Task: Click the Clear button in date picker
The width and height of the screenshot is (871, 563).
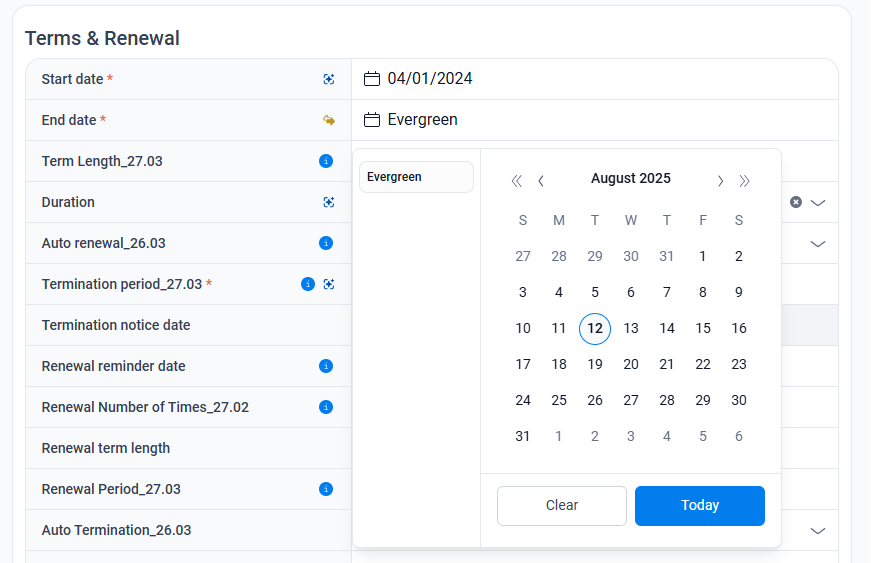Action: (561, 506)
